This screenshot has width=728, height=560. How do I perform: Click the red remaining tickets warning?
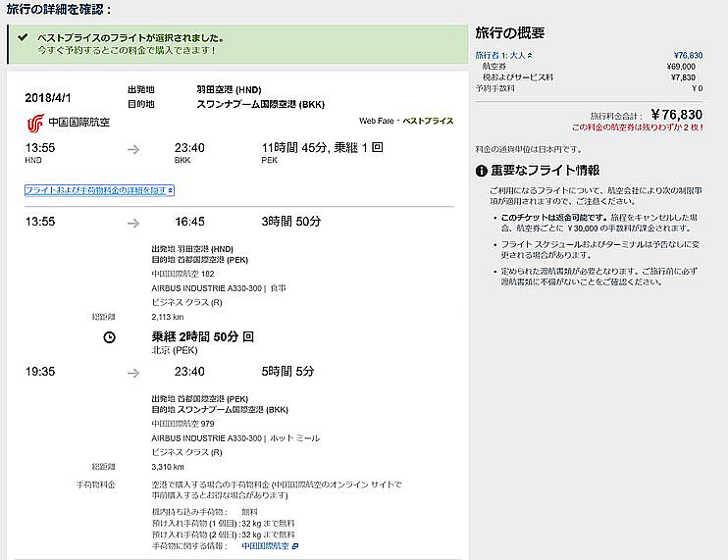pos(638,127)
